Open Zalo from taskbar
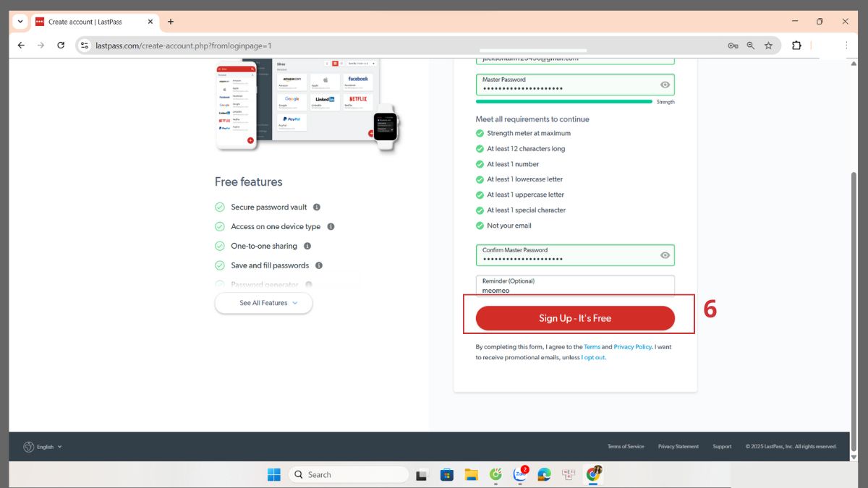The height and width of the screenshot is (488, 868). [520, 474]
